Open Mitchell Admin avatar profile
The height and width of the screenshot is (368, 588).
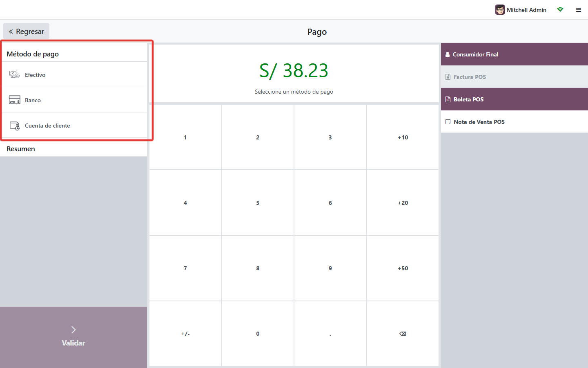[x=500, y=10]
